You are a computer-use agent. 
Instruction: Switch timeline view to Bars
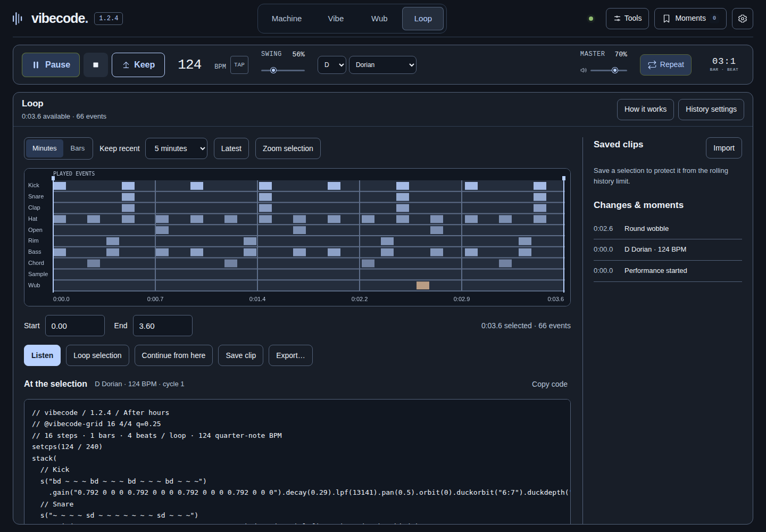78,148
